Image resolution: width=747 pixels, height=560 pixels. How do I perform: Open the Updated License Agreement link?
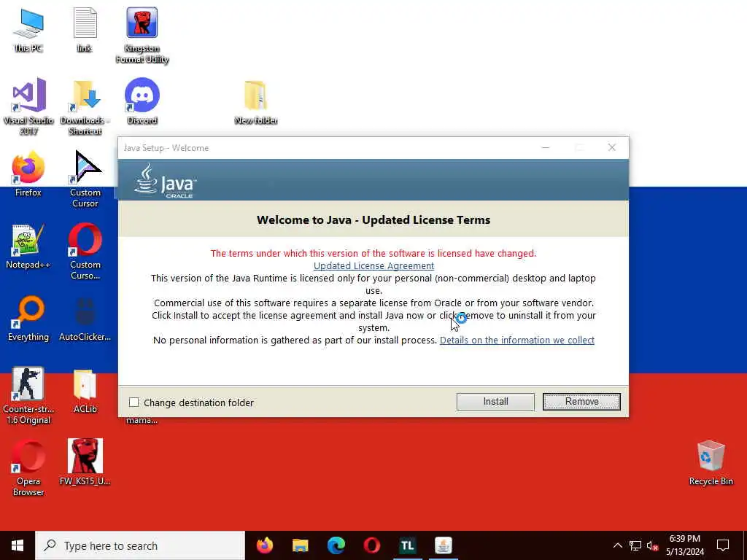click(373, 265)
